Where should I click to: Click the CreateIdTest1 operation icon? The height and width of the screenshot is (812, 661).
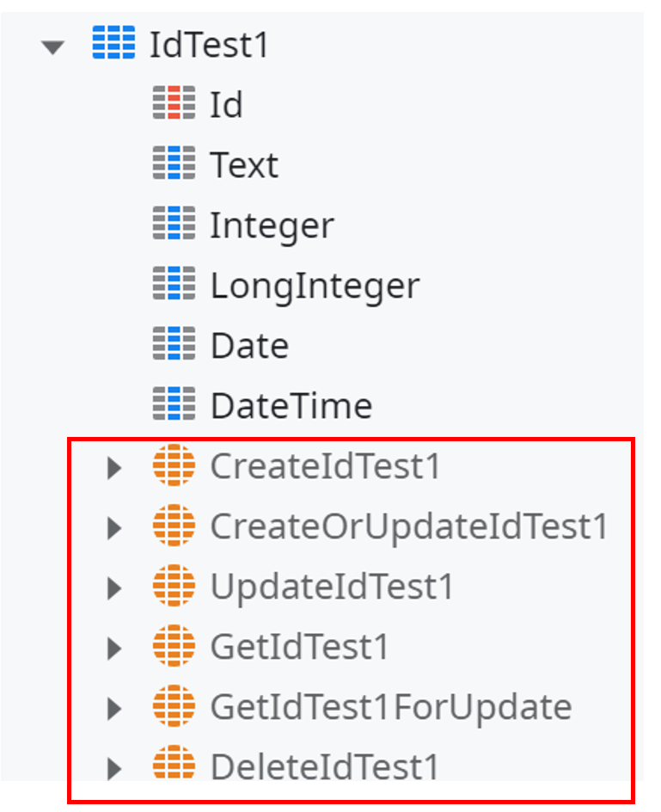coord(174,465)
